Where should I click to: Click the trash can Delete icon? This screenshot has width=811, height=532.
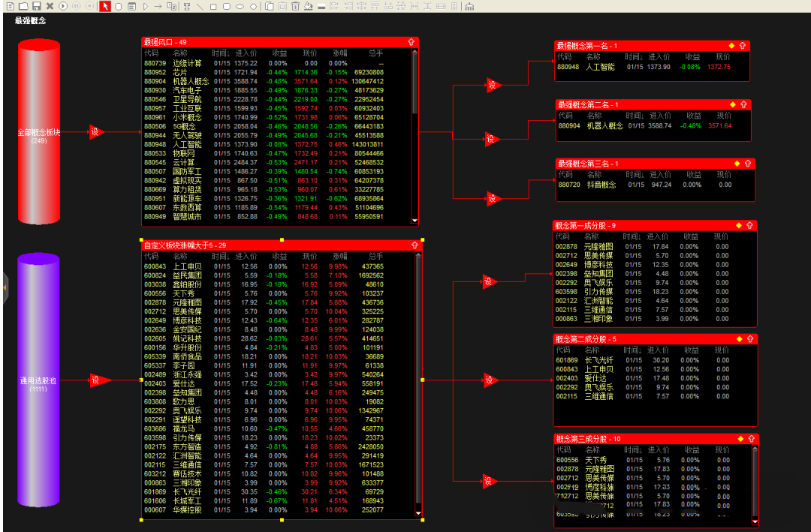[x=295, y=6]
